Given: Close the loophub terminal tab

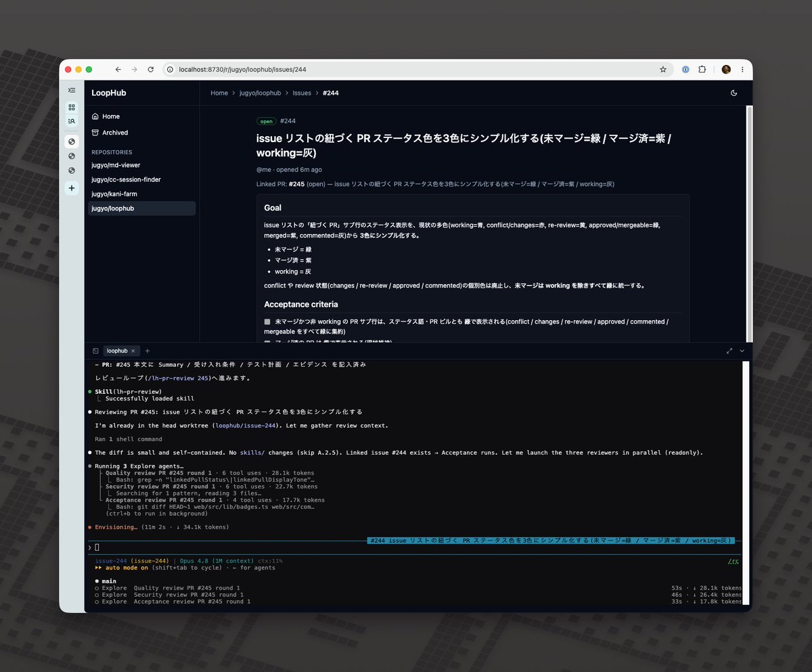Looking at the screenshot, I should tap(133, 351).
